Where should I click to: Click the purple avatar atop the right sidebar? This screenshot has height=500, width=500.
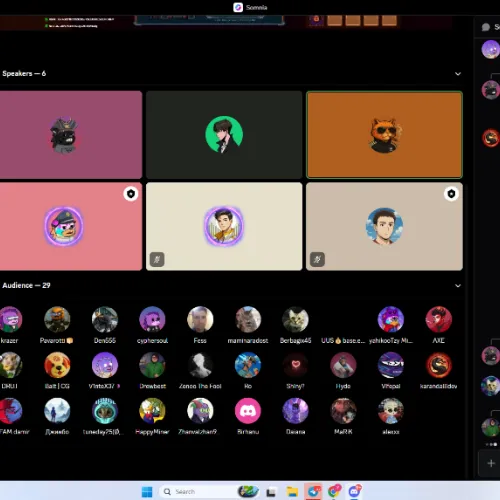point(490,49)
